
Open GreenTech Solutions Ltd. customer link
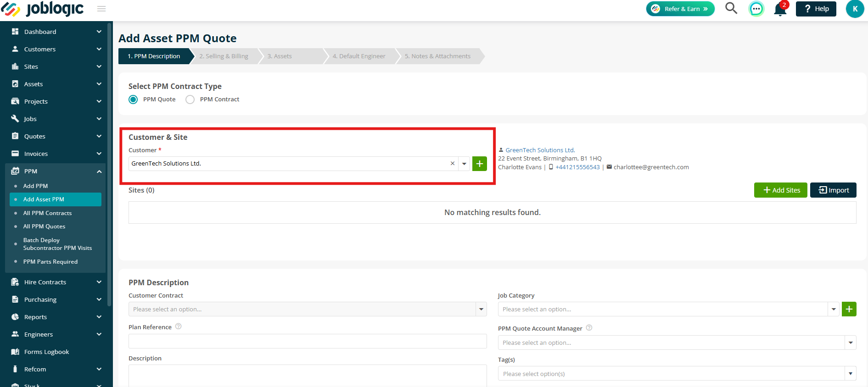(x=540, y=150)
